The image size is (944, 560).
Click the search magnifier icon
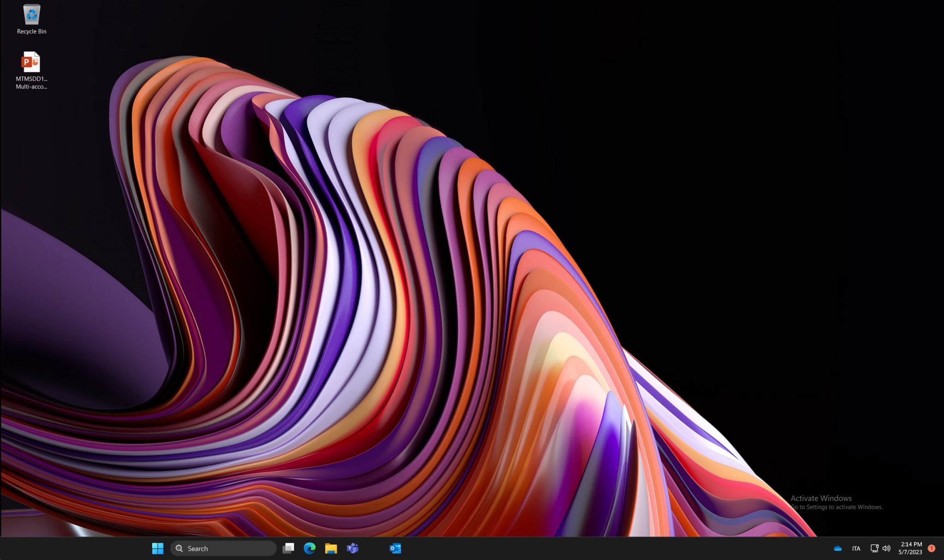coord(179,548)
